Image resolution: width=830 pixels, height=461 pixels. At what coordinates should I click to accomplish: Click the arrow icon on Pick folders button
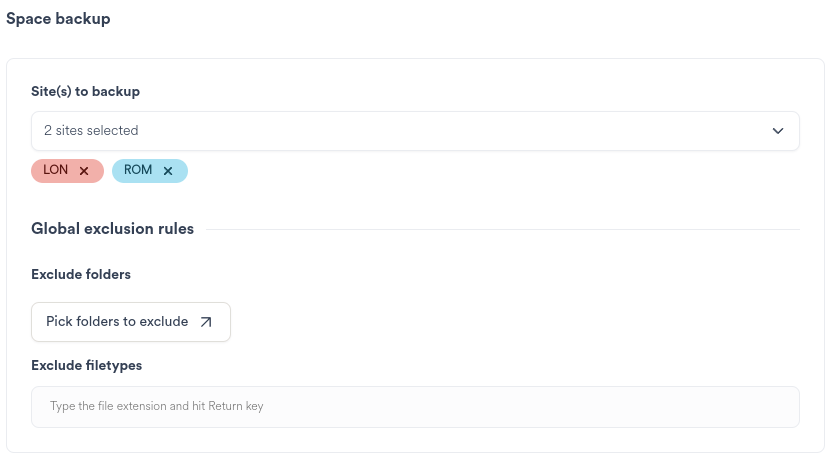click(x=206, y=322)
